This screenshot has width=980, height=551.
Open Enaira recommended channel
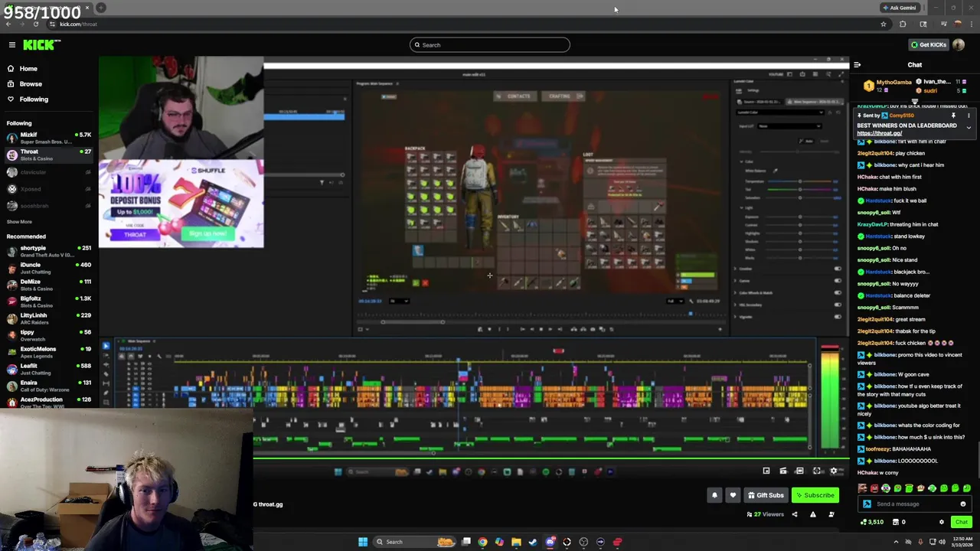pyautogui.click(x=47, y=386)
